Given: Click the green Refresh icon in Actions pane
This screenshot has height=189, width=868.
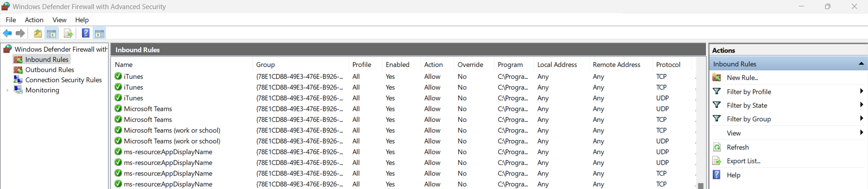Looking at the screenshot, I should [x=717, y=147].
